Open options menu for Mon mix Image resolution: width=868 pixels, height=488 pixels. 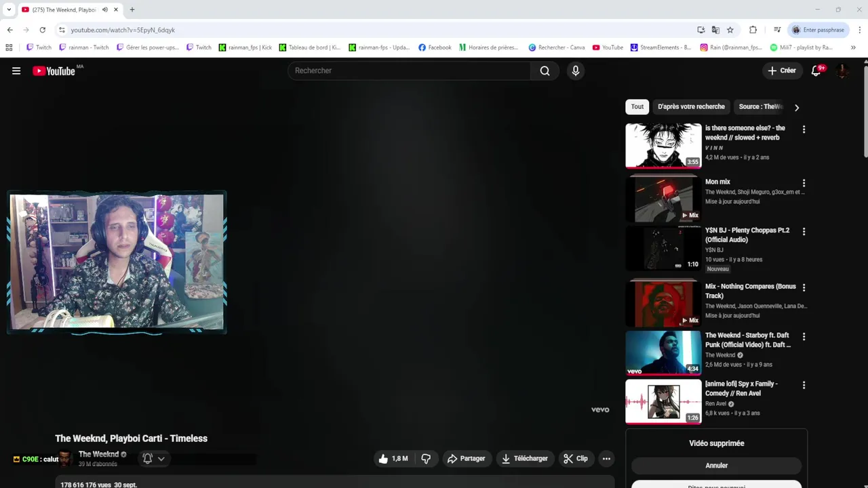click(x=804, y=183)
